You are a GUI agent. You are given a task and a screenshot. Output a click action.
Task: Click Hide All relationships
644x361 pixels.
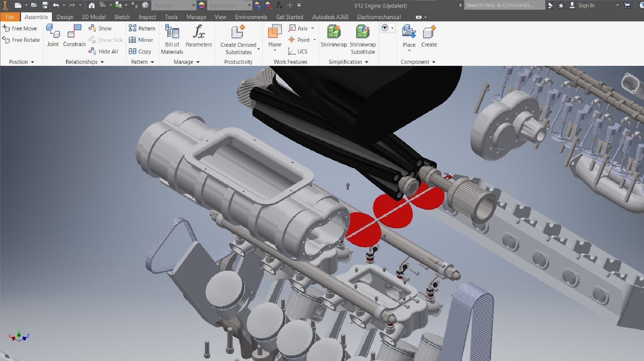(x=103, y=51)
